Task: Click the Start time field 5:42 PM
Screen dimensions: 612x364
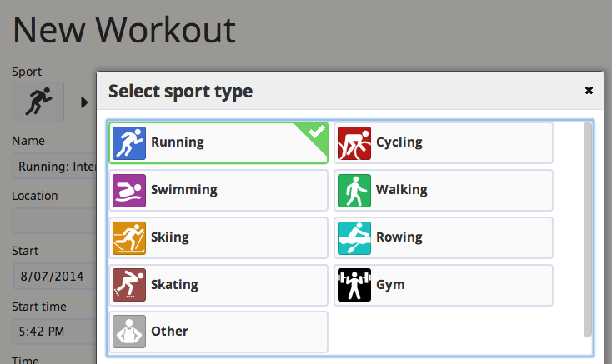Action: click(x=54, y=332)
